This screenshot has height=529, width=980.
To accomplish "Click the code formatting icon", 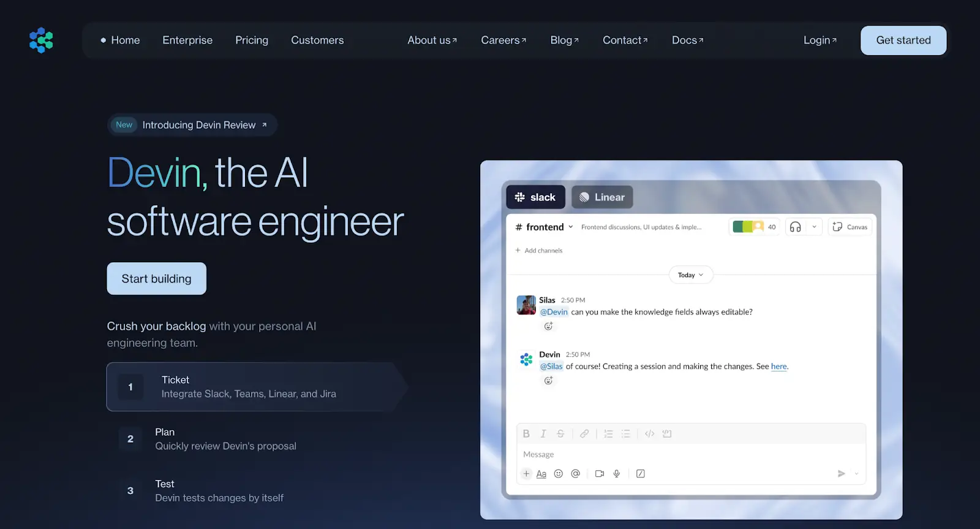I will pyautogui.click(x=649, y=434).
